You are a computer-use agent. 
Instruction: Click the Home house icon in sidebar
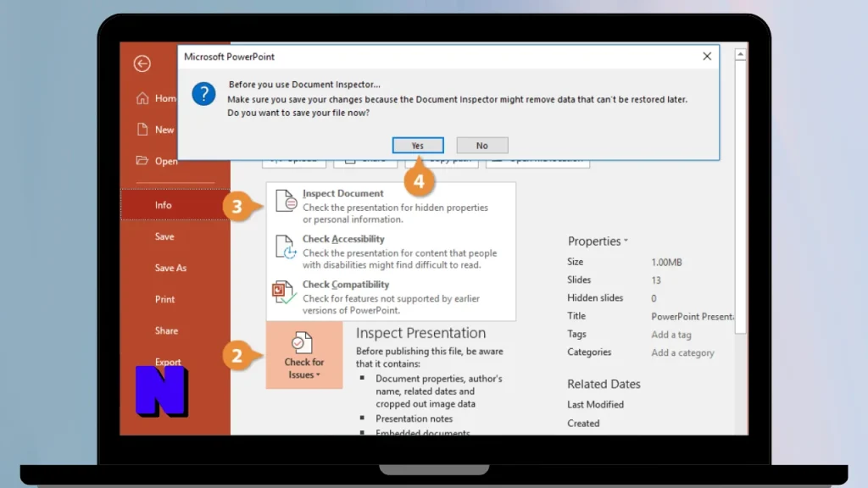click(142, 98)
